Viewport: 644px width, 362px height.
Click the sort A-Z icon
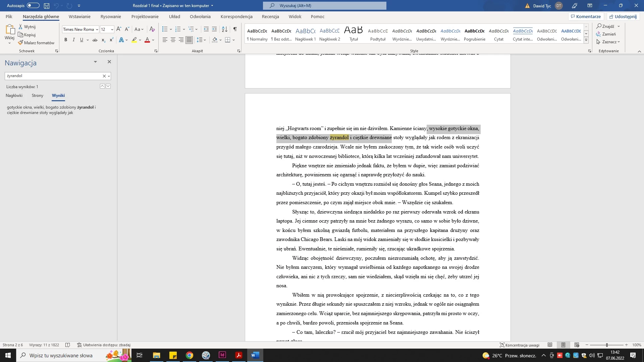pos(225,29)
